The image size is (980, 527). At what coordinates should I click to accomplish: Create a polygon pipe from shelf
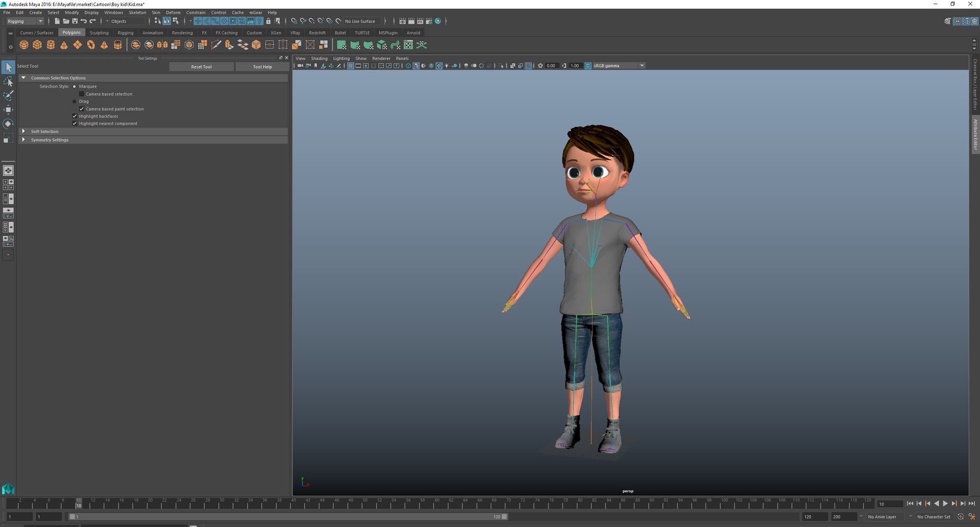tap(117, 45)
